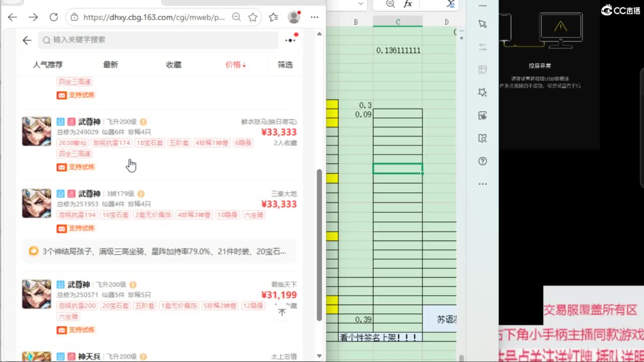Click the zoom-out magnifier in address bar

coord(236,17)
